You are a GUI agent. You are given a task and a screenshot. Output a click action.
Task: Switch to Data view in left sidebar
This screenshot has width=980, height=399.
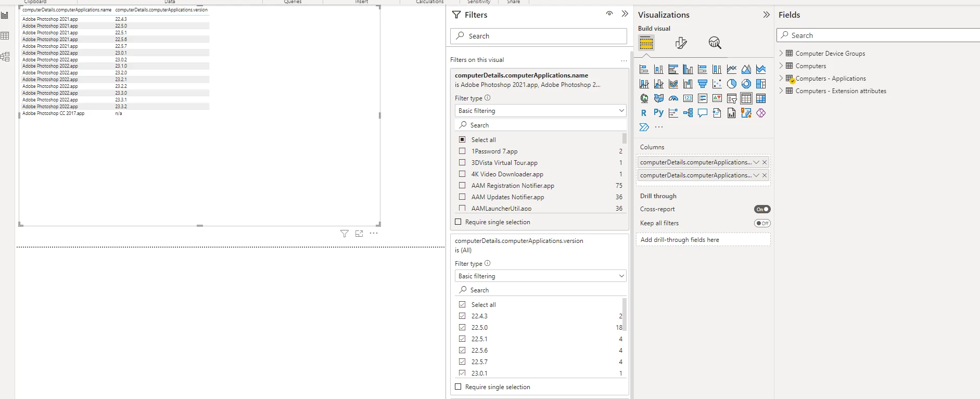[x=5, y=36]
